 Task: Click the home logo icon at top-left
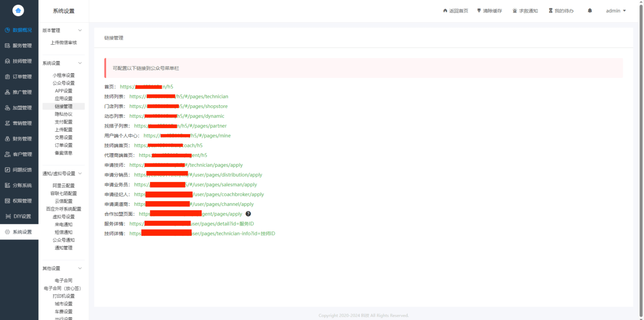[x=18, y=11]
